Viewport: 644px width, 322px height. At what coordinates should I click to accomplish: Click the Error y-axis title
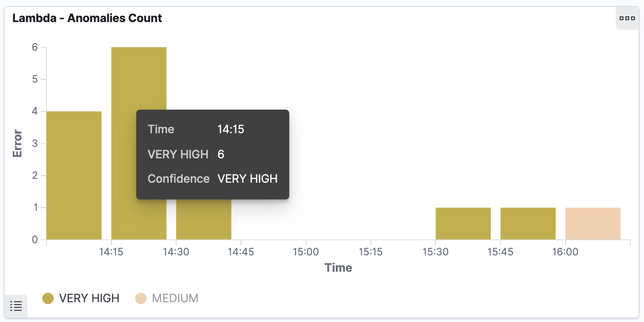18,143
